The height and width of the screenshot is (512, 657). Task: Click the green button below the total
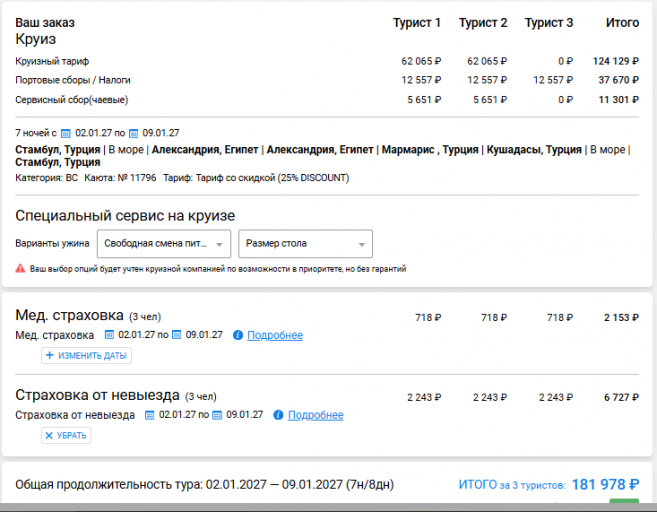[x=624, y=501]
